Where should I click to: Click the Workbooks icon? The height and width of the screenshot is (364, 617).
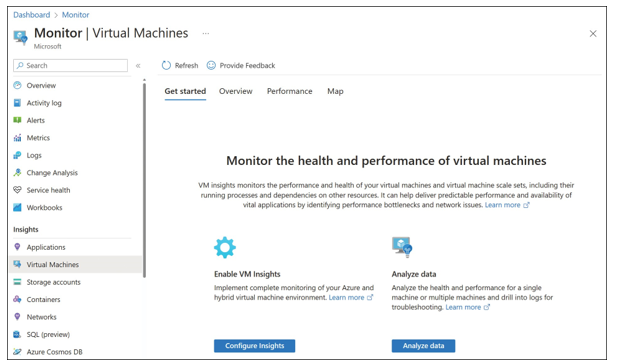[x=17, y=207]
